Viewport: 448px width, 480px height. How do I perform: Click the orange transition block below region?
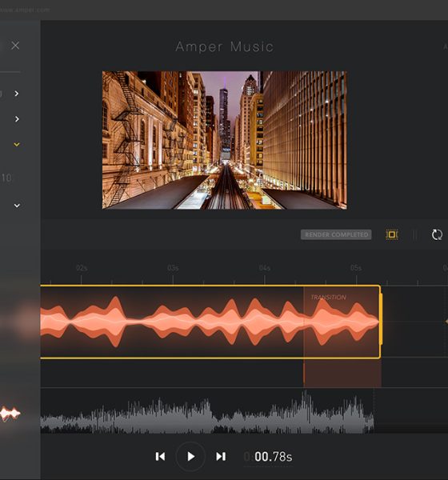(x=342, y=373)
